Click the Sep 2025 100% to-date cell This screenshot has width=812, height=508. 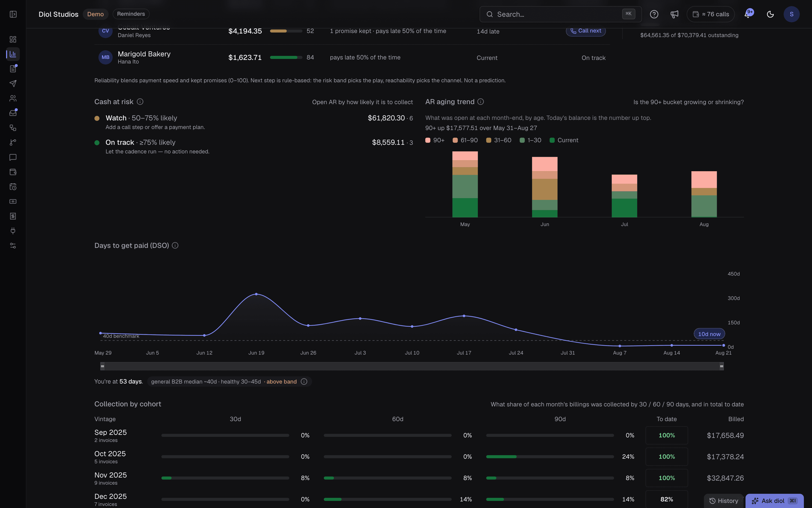[667, 435]
